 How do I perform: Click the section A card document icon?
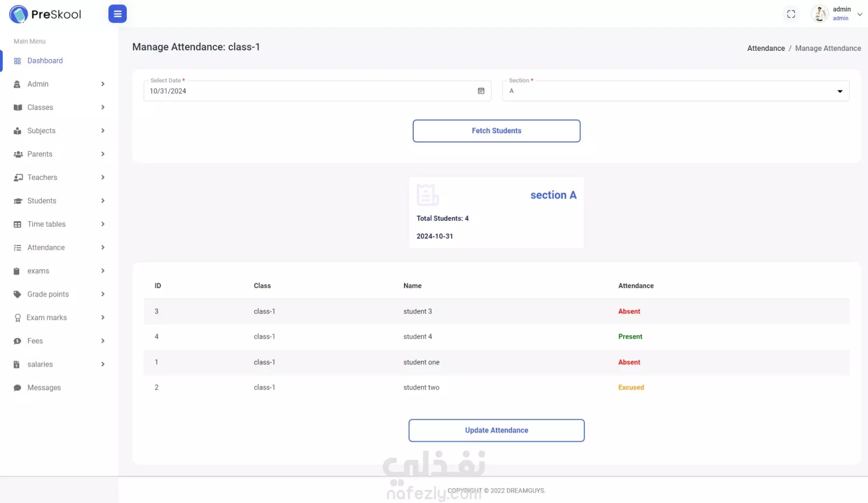tap(427, 195)
